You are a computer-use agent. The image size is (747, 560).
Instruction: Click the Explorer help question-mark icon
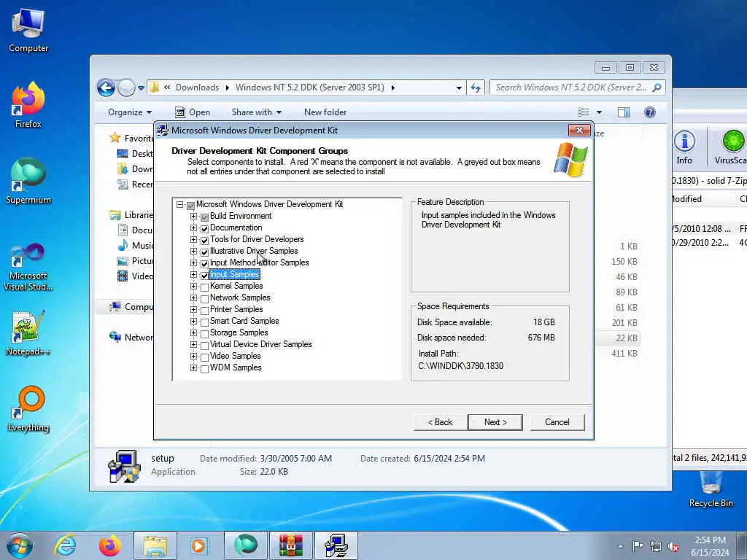pos(650,112)
